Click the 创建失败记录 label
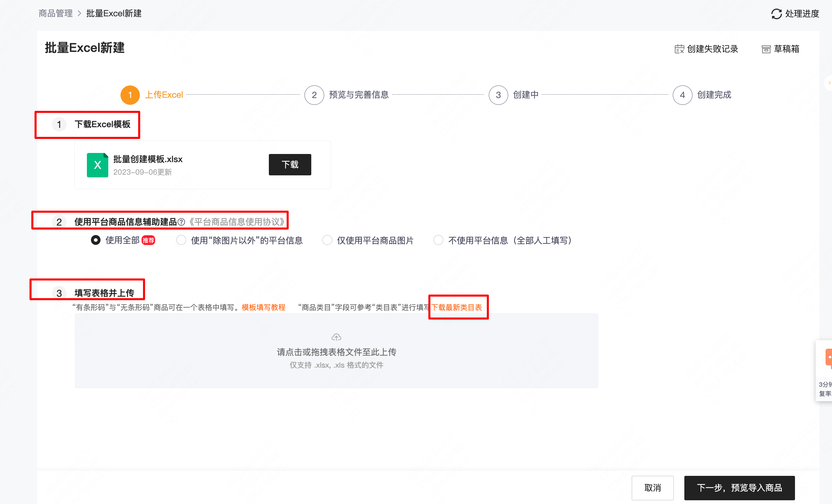Viewport: 832px width, 504px height. click(x=713, y=49)
